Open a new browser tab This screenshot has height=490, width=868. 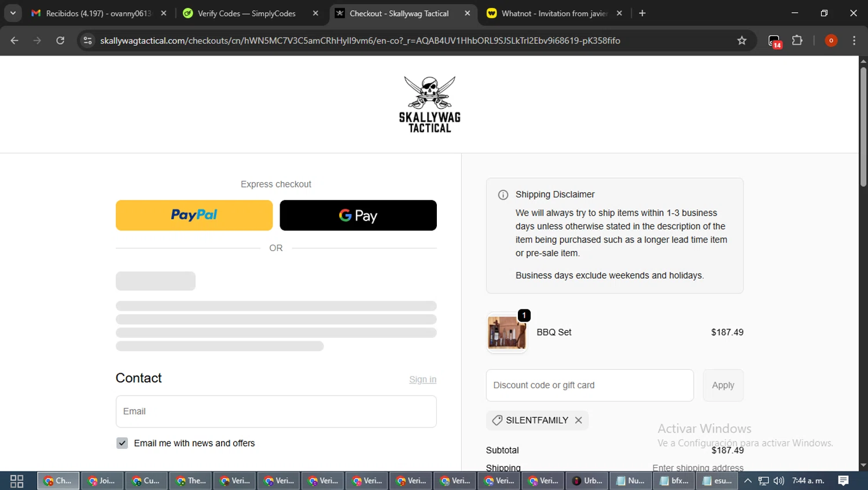[642, 13]
